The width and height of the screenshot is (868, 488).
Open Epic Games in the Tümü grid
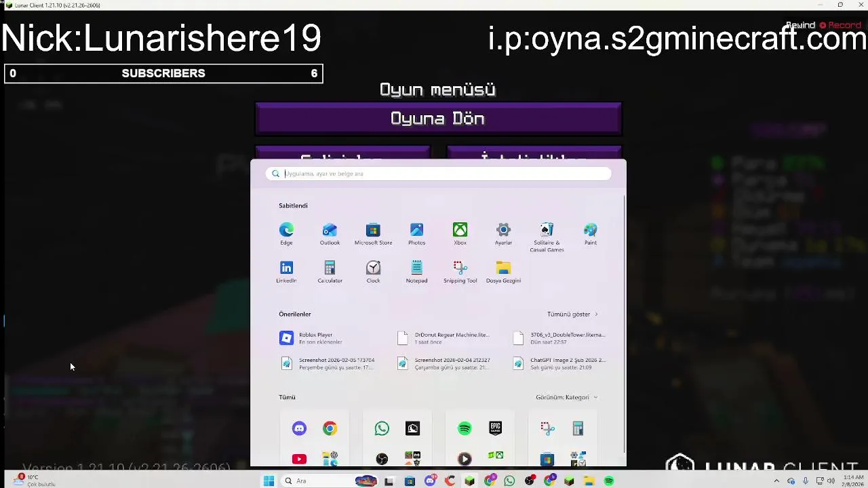[x=496, y=428]
